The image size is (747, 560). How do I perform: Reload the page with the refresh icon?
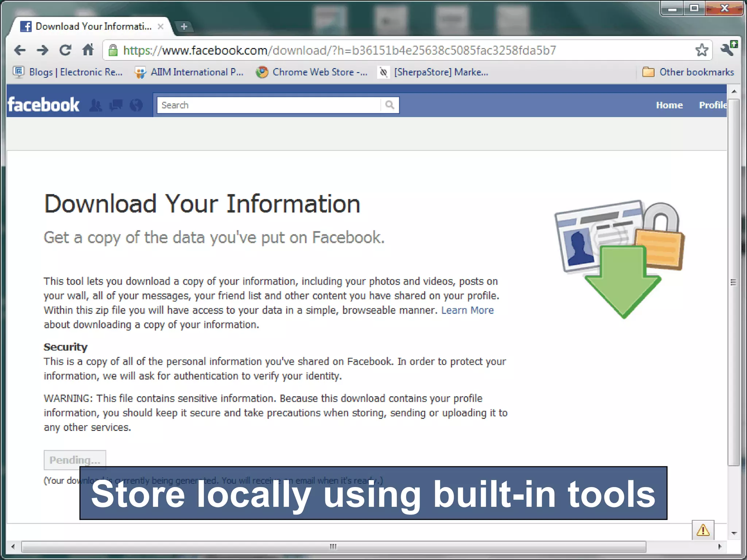[x=65, y=50]
